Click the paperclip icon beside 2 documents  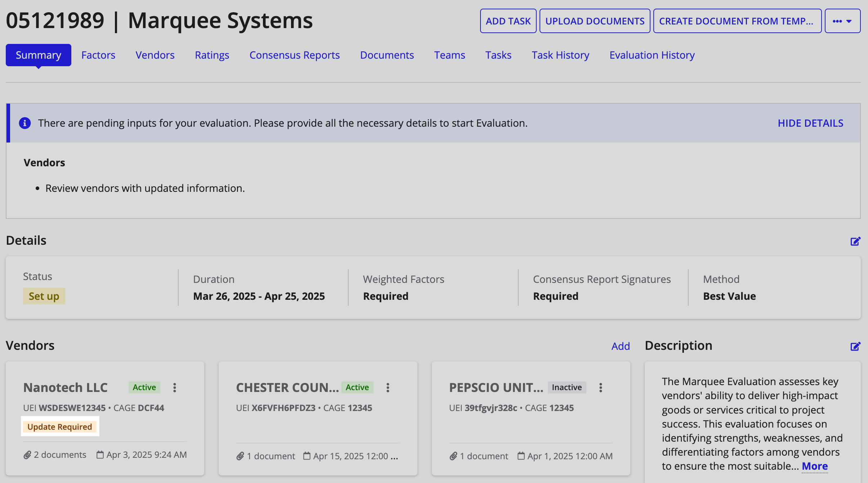click(27, 455)
